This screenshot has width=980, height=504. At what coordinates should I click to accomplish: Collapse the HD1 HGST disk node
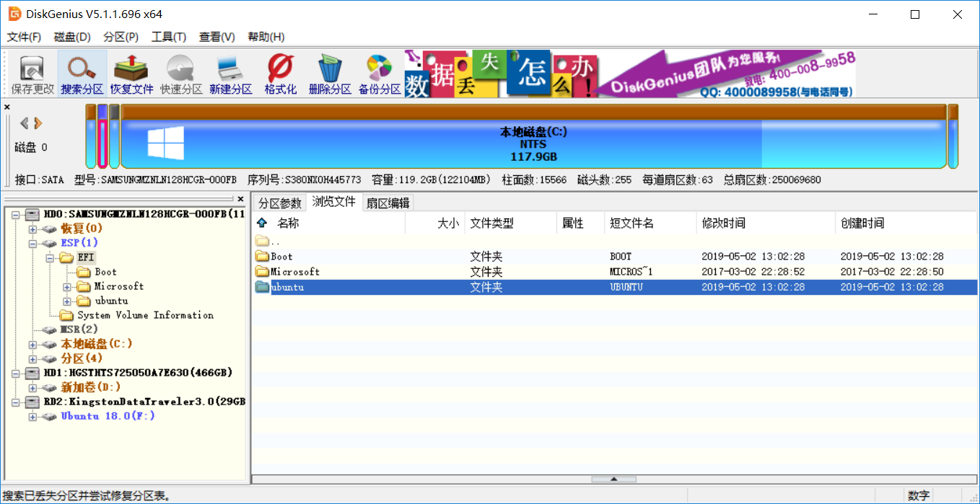click(15, 373)
